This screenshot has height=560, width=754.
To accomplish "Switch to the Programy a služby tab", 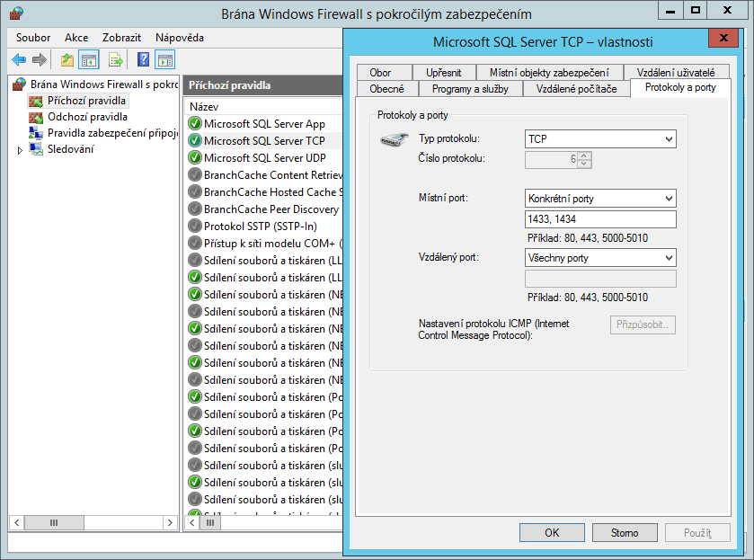I will [470, 89].
